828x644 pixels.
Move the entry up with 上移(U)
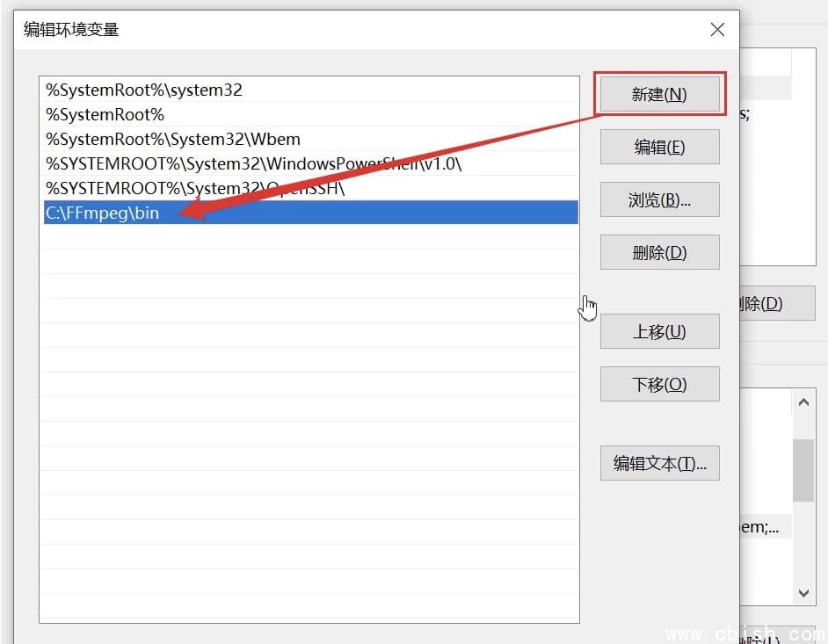(x=659, y=331)
